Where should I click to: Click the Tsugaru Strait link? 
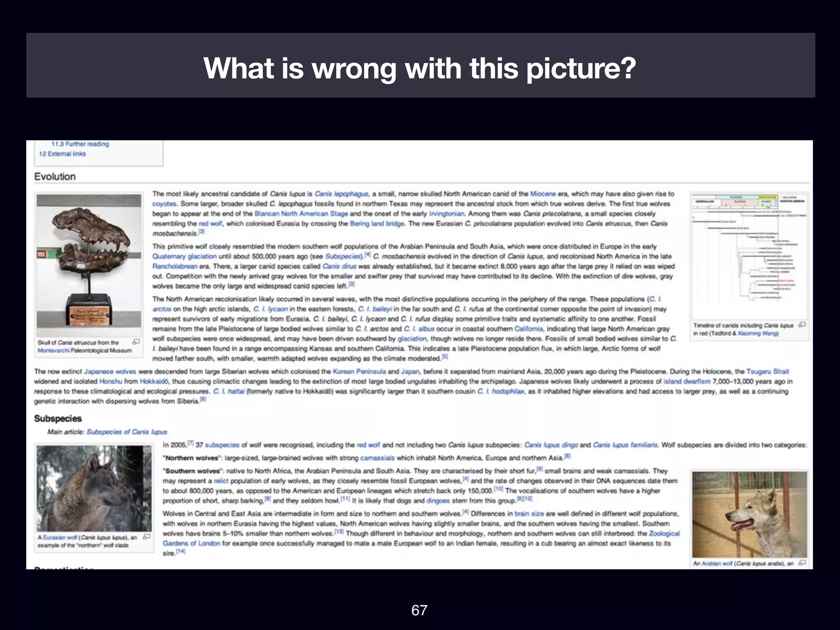click(767, 372)
